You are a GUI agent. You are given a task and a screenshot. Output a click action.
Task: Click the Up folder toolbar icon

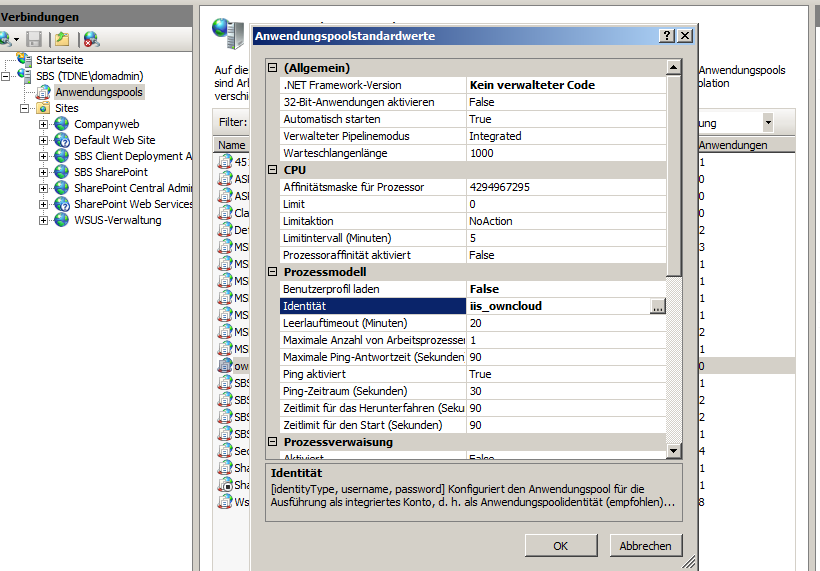tap(63, 39)
